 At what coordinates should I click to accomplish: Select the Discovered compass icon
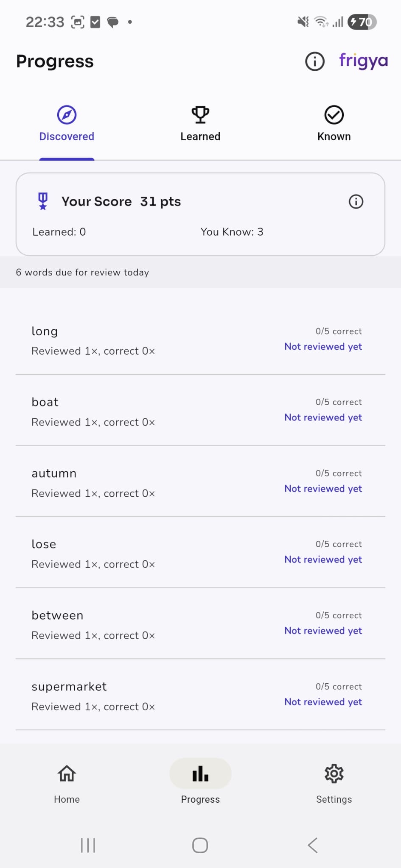tap(67, 115)
